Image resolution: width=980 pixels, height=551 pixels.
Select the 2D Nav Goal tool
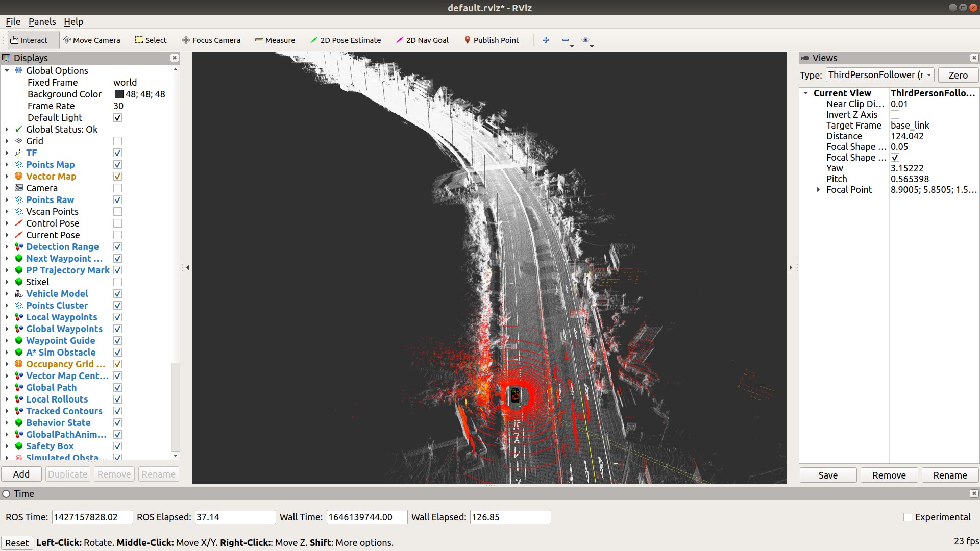coord(422,40)
